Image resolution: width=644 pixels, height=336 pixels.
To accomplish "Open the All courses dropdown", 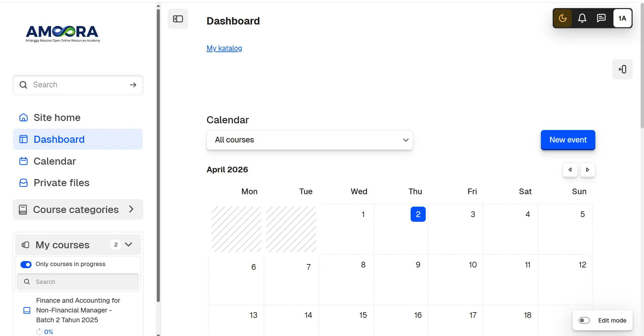I will pyautogui.click(x=310, y=140).
